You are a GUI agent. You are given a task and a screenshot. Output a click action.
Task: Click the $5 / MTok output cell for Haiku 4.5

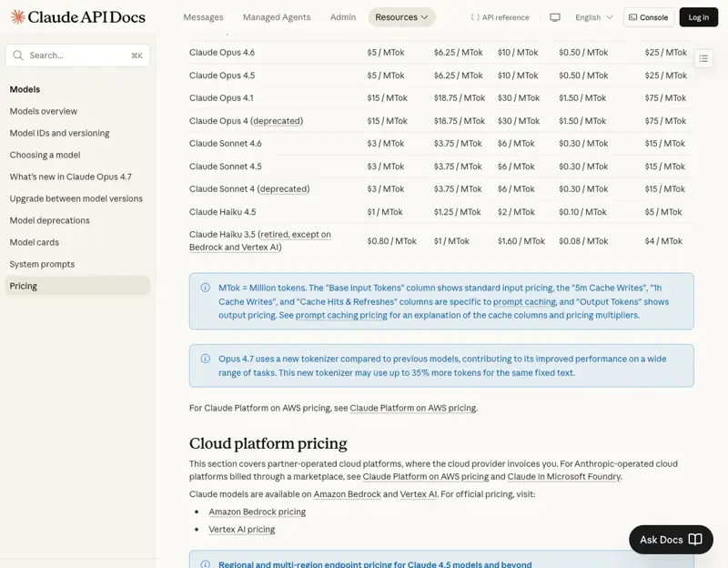(x=663, y=212)
